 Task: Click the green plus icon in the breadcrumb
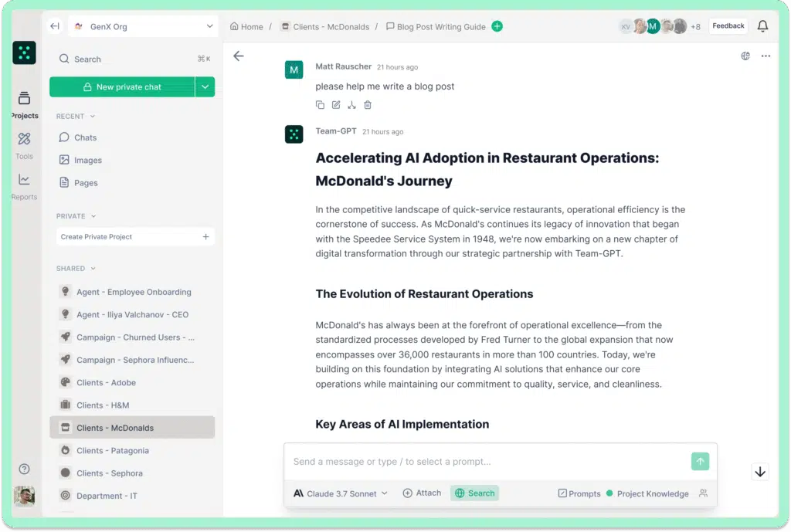[x=497, y=26]
